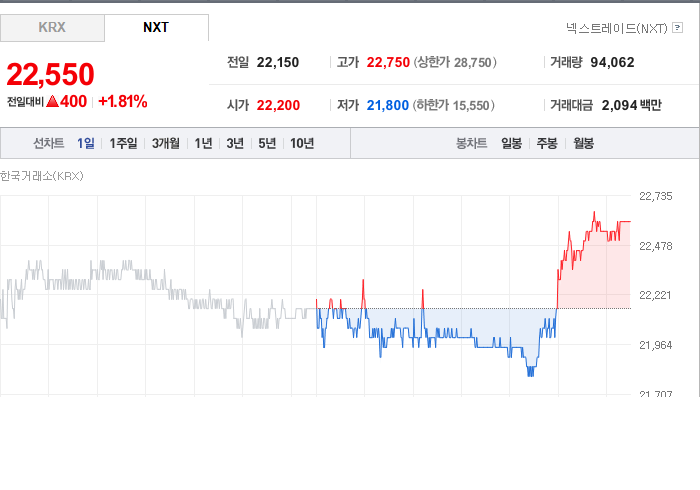This screenshot has height=490, width=700.
Task: Select the NXT tab
Action: pyautogui.click(x=156, y=28)
